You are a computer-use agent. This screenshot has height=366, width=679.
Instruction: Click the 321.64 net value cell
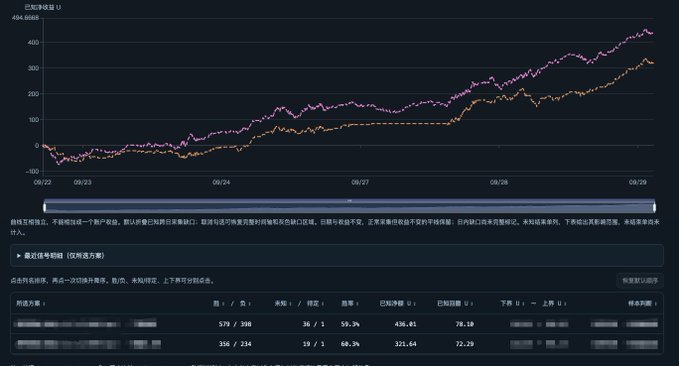[x=405, y=344]
